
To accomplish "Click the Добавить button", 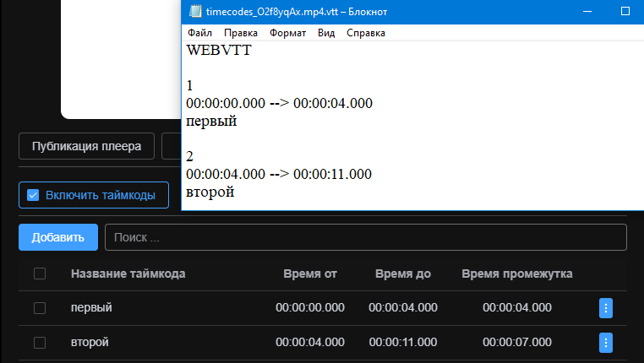I will pos(58,237).
